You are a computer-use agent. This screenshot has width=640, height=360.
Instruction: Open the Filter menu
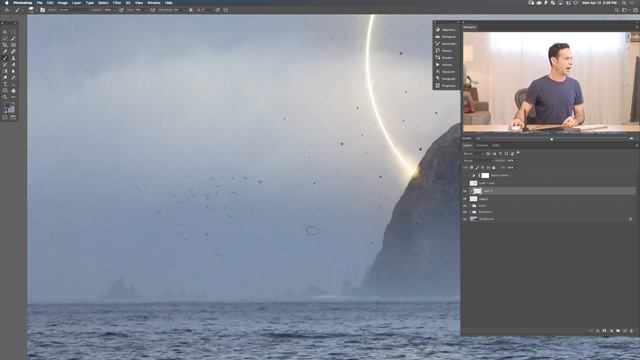[x=117, y=3]
